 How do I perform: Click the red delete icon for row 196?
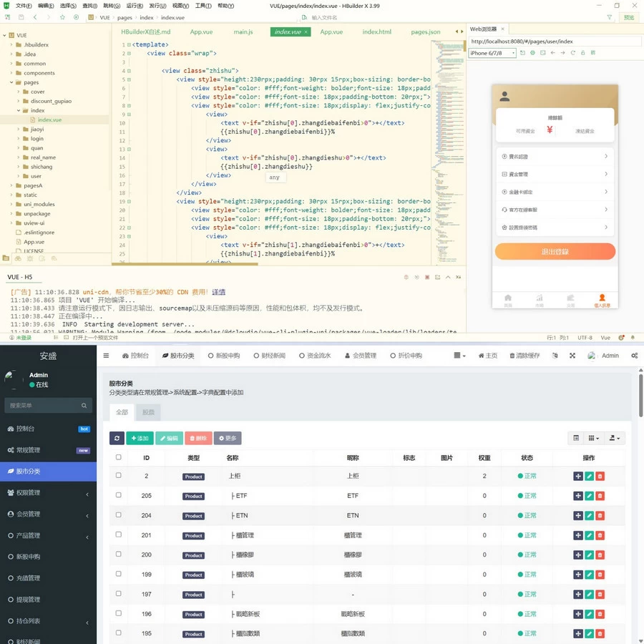tap(600, 614)
